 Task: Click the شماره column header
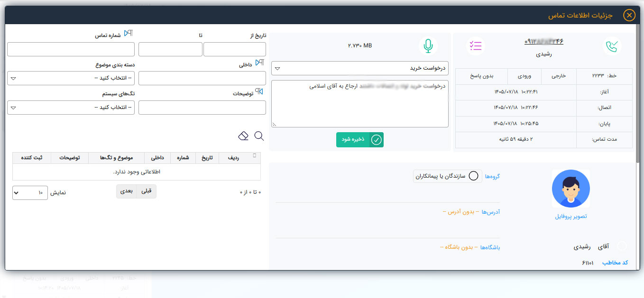coord(183,158)
